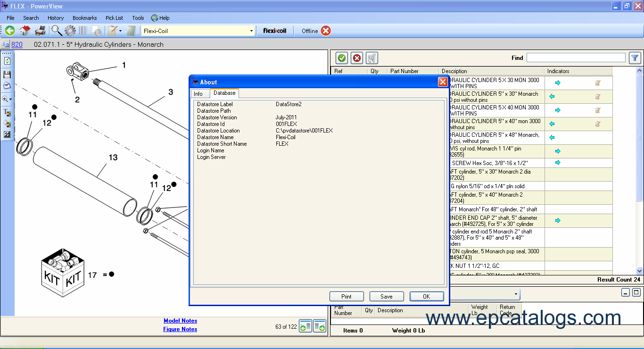Open the Help menu
Viewport: 644px width, 349px height.
pos(160,18)
